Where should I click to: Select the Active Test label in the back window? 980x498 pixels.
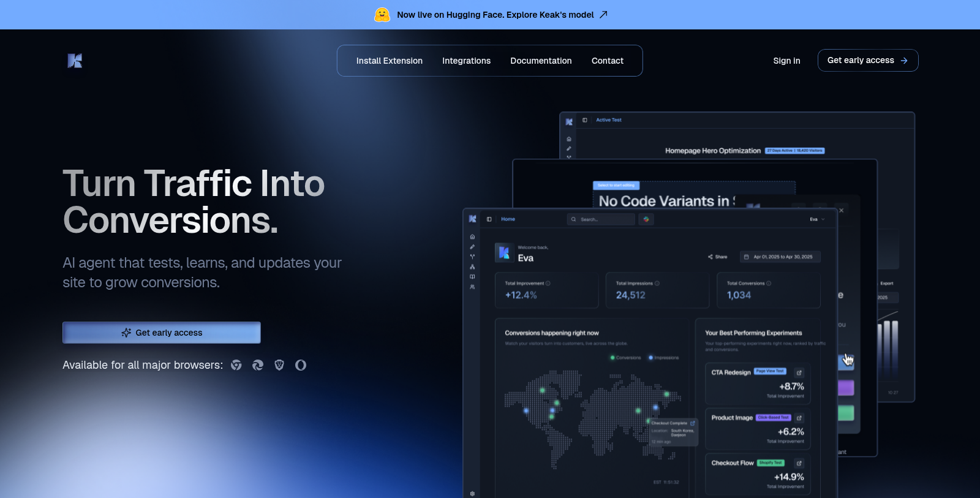[609, 120]
